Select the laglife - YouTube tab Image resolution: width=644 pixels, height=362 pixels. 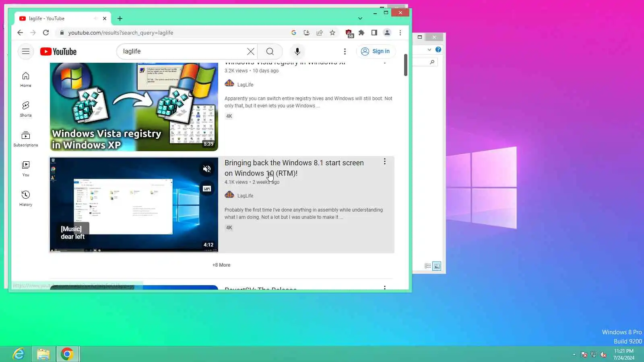63,19
